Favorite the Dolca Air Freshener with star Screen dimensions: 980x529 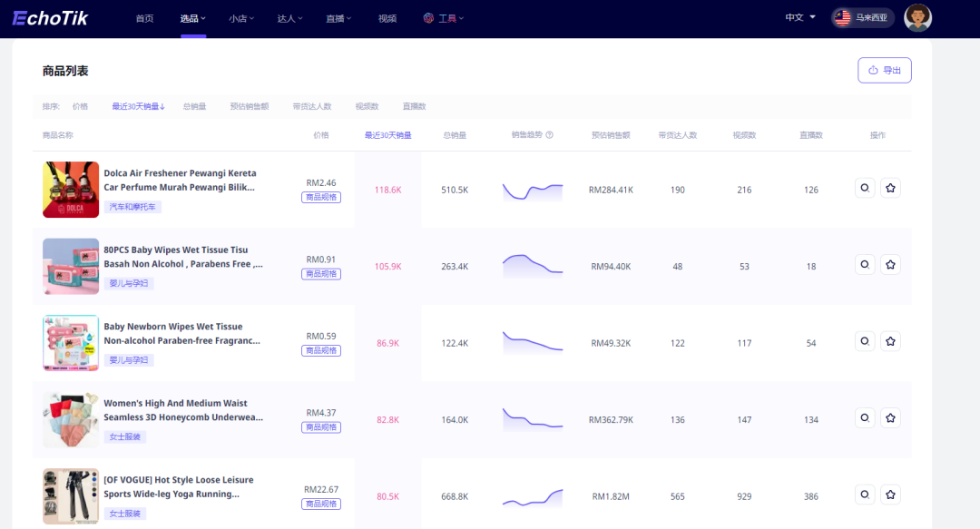click(891, 188)
